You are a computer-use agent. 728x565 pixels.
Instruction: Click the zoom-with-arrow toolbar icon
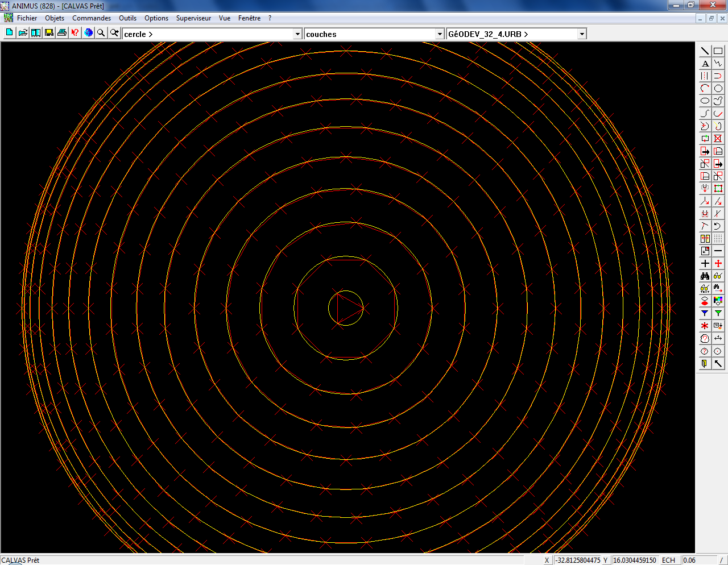[114, 33]
